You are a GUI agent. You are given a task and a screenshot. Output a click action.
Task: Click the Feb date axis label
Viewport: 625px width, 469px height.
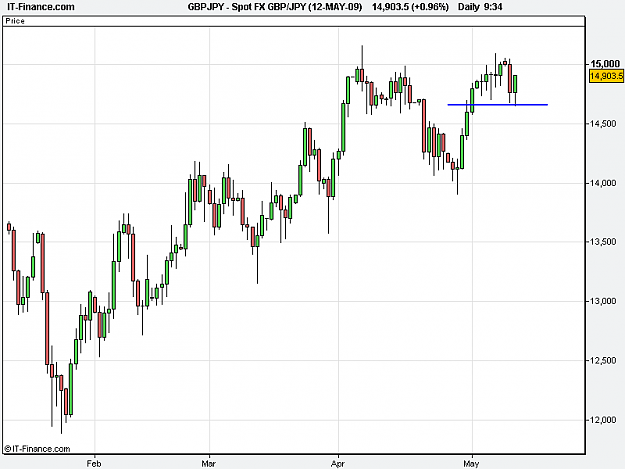[94, 464]
